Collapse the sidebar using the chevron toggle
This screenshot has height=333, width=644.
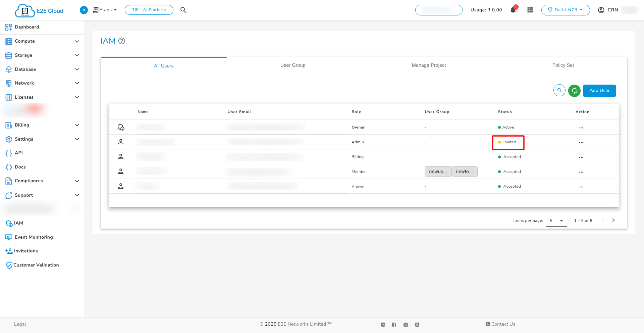(x=84, y=10)
